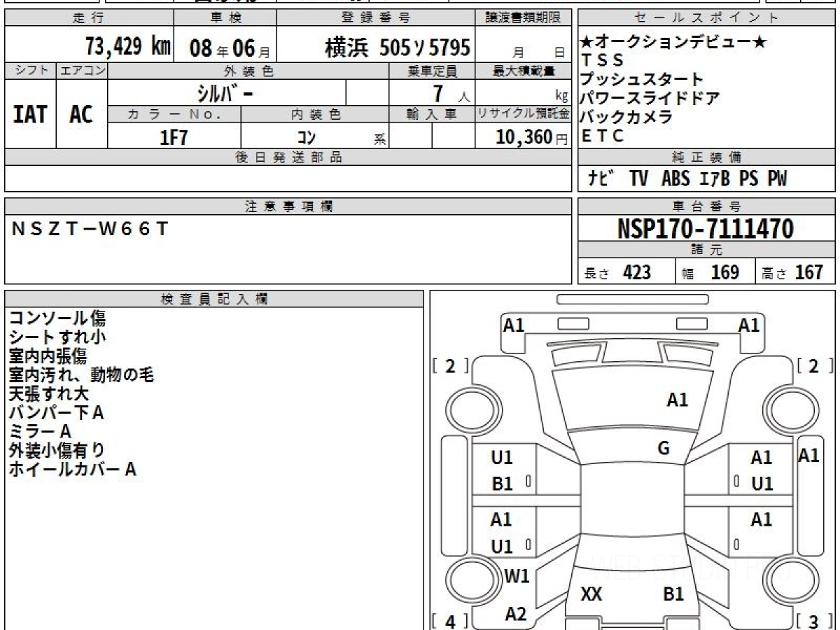Image resolution: width=840 pixels, height=630 pixels.
Task: Click the 注意事項欄 header
Action: (288, 206)
